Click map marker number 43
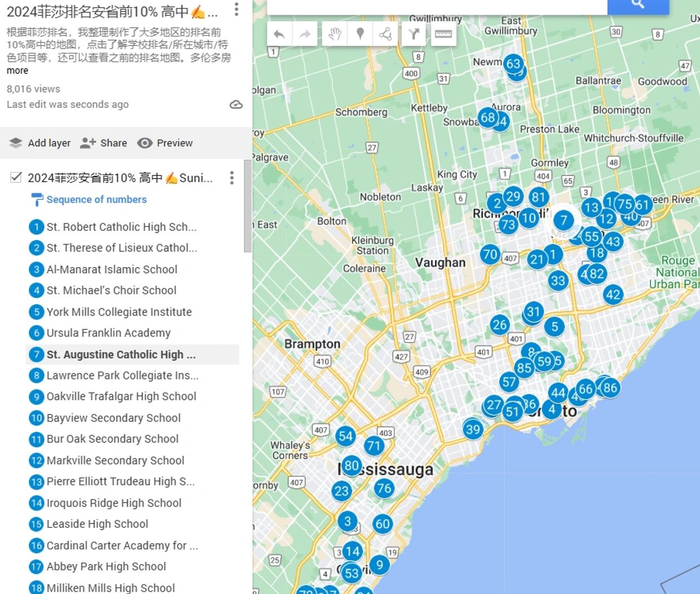The width and height of the screenshot is (700, 594). point(613,242)
